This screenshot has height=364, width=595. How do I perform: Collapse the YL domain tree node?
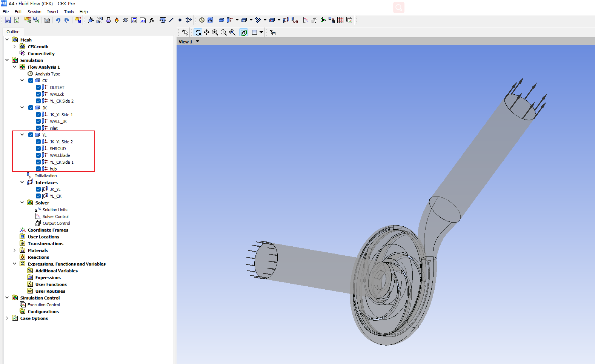click(22, 135)
